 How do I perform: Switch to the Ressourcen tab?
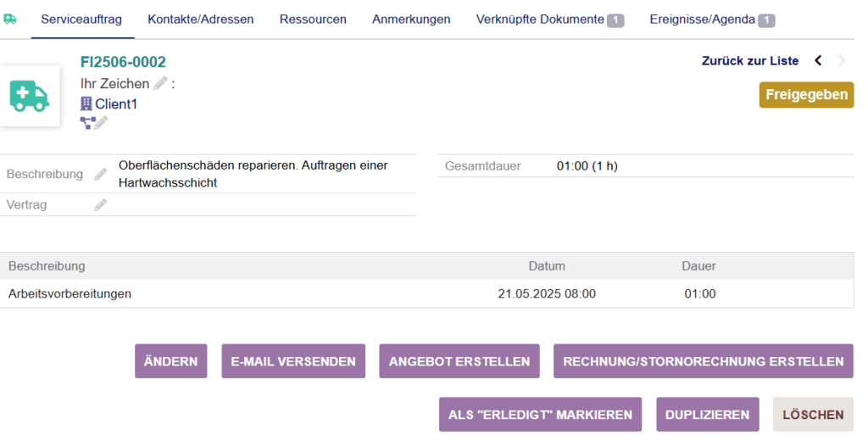click(x=313, y=19)
